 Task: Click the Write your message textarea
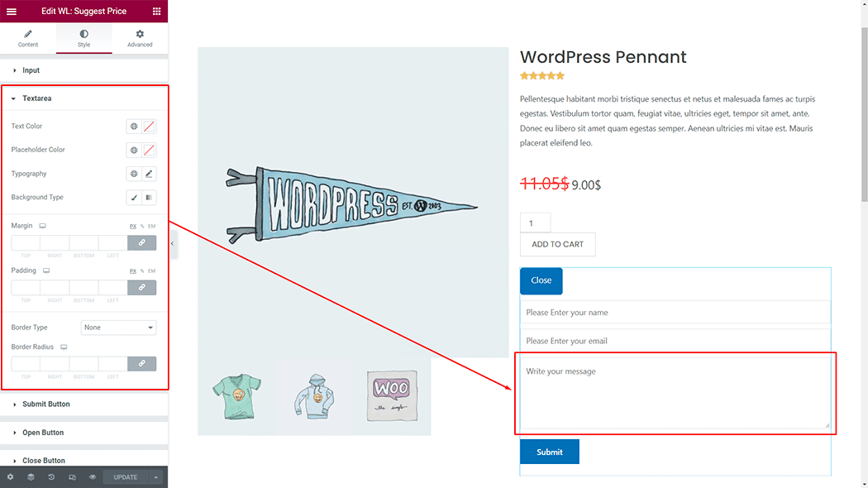coord(674,392)
